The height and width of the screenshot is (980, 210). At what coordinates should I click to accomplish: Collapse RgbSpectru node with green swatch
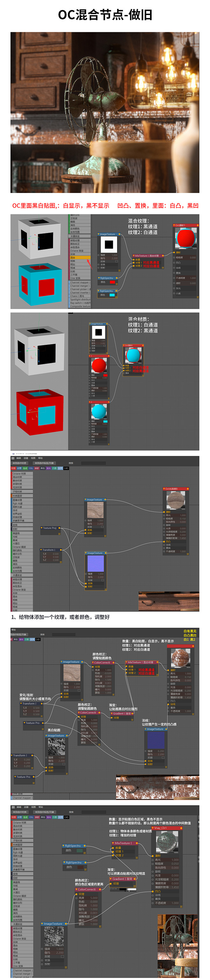tap(63, 846)
